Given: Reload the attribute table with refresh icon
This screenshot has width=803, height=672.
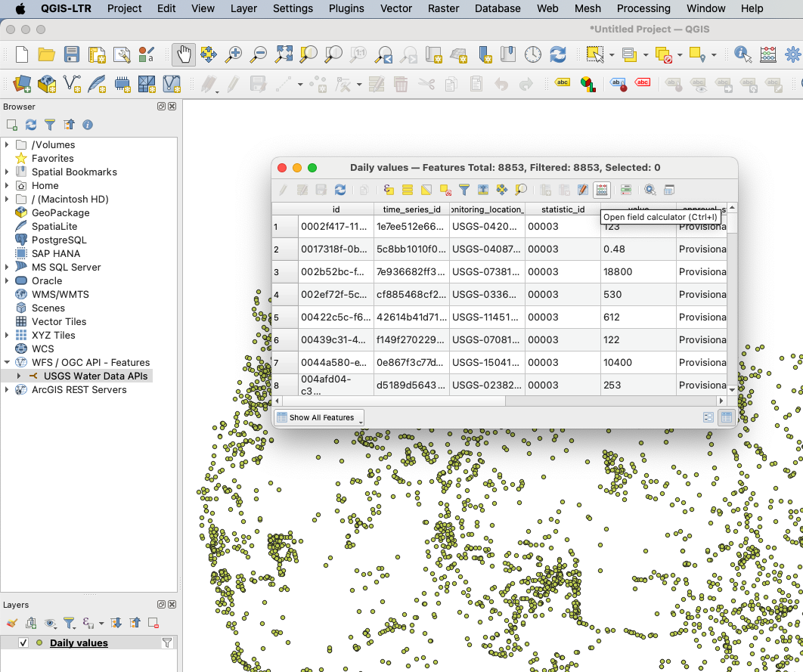Looking at the screenshot, I should (340, 190).
